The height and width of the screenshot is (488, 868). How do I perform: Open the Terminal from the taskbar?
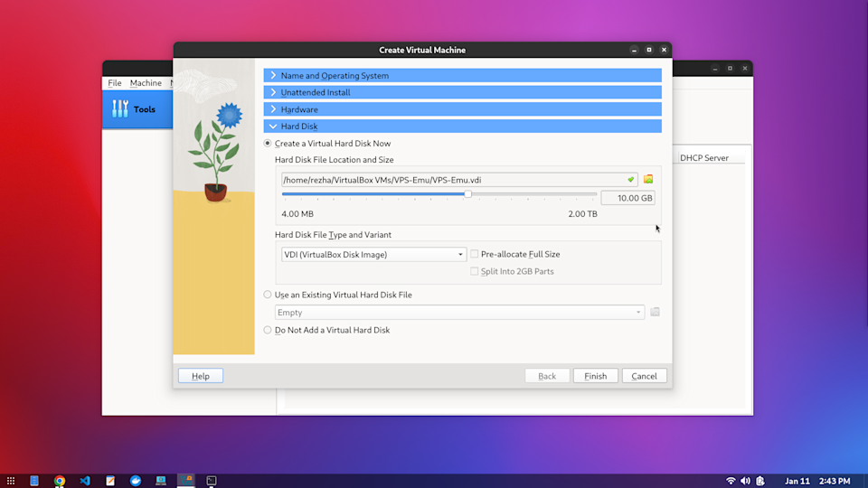212,481
